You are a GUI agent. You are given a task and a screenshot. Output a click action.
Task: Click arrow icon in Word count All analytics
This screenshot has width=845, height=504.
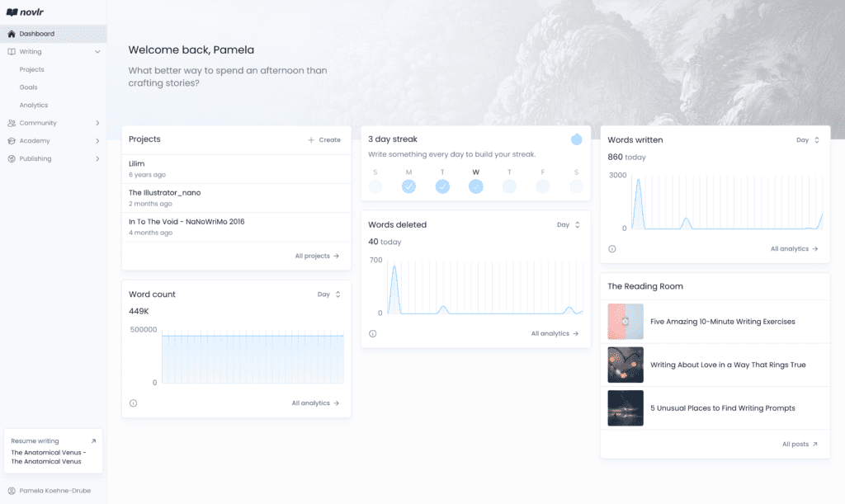337,403
